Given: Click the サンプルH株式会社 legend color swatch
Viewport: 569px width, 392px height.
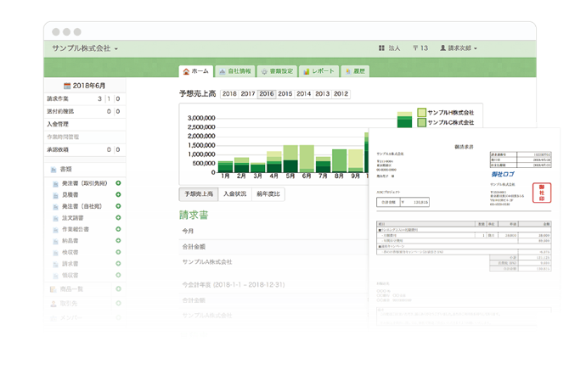Looking at the screenshot, I should (421, 112).
